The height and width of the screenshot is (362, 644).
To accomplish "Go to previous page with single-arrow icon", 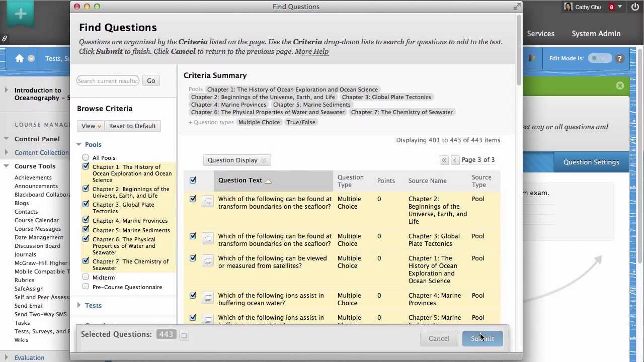I will click(x=455, y=160).
